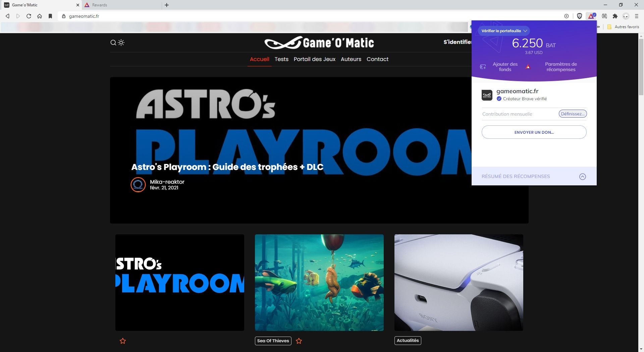Select the Game'o'Matic browser tab
Image resolution: width=644 pixels, height=352 pixels.
pyautogui.click(x=41, y=5)
